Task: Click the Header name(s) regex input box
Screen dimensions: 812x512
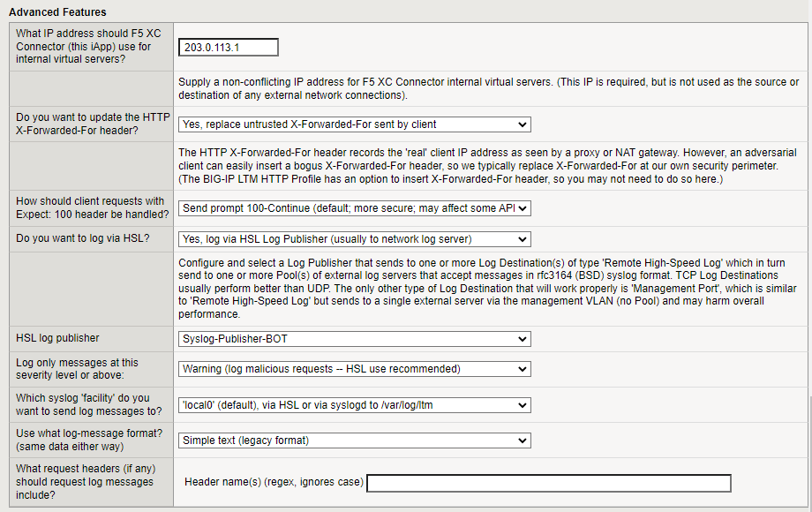Action: [548, 483]
